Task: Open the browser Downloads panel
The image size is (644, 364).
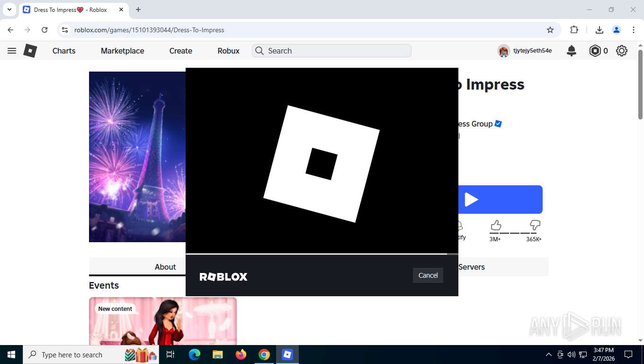Action: (x=599, y=30)
